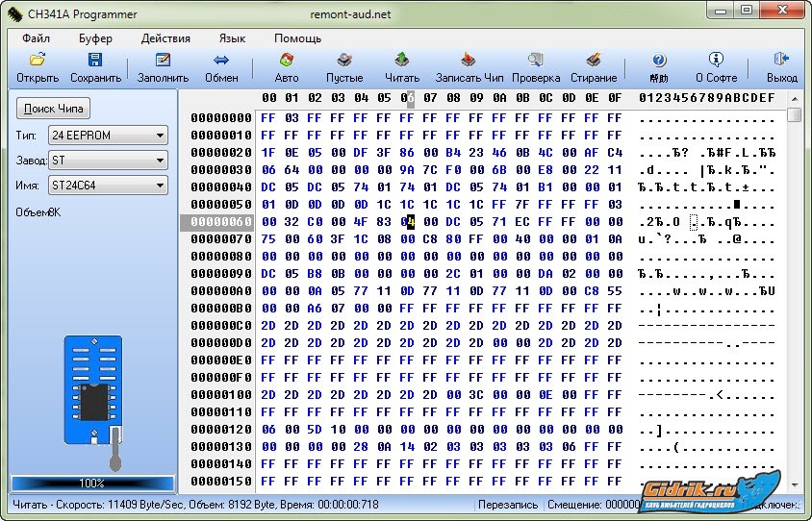Run Пустые blank check icon
The image size is (812, 521).
pyautogui.click(x=344, y=61)
